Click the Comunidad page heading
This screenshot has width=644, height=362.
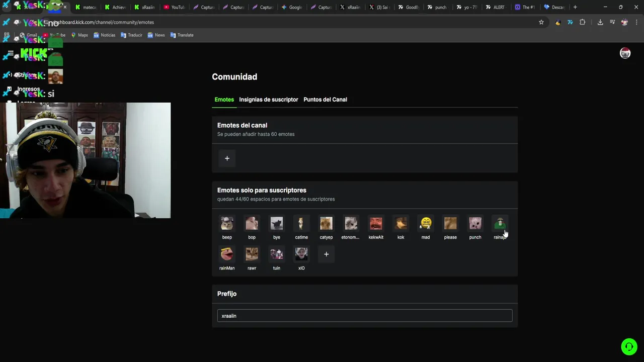pos(234,77)
